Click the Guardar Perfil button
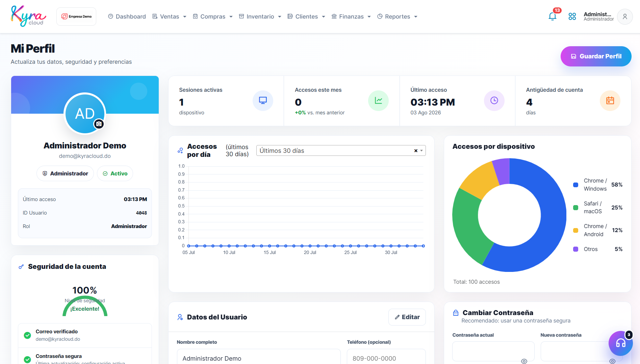 [596, 56]
